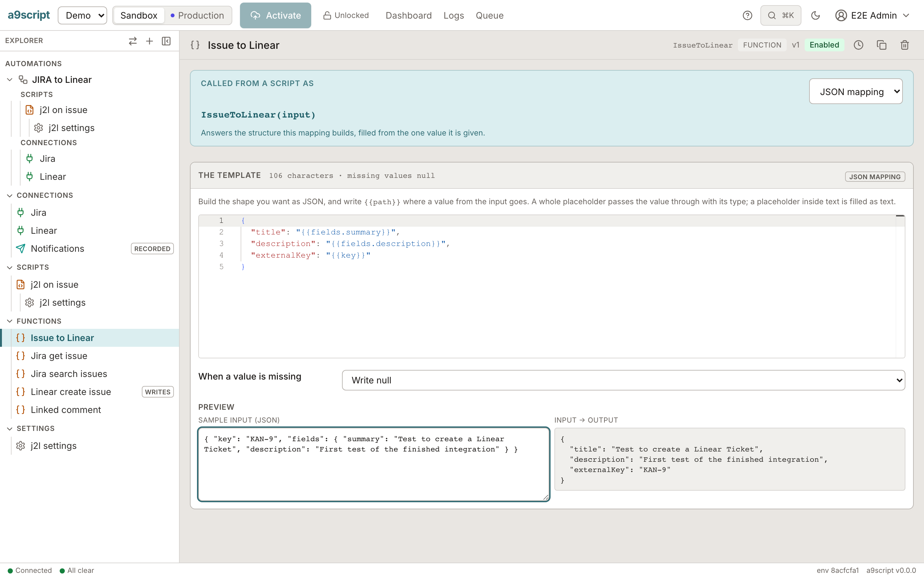Image resolution: width=924 pixels, height=578 pixels.
Task: Open the Queue page
Action: click(490, 15)
